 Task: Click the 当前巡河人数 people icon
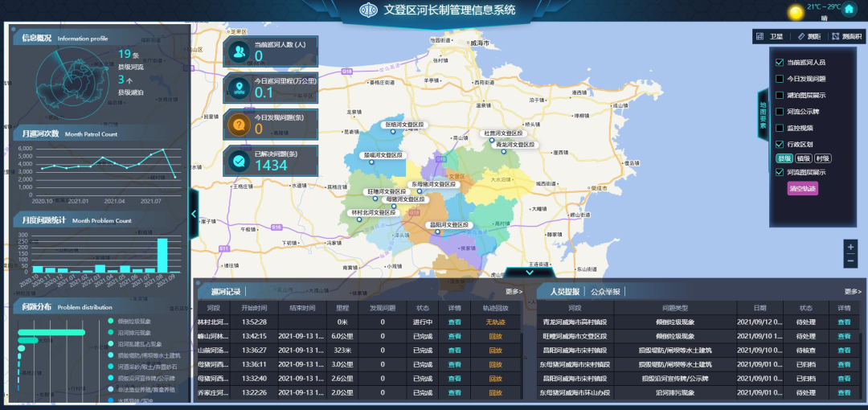click(x=239, y=51)
